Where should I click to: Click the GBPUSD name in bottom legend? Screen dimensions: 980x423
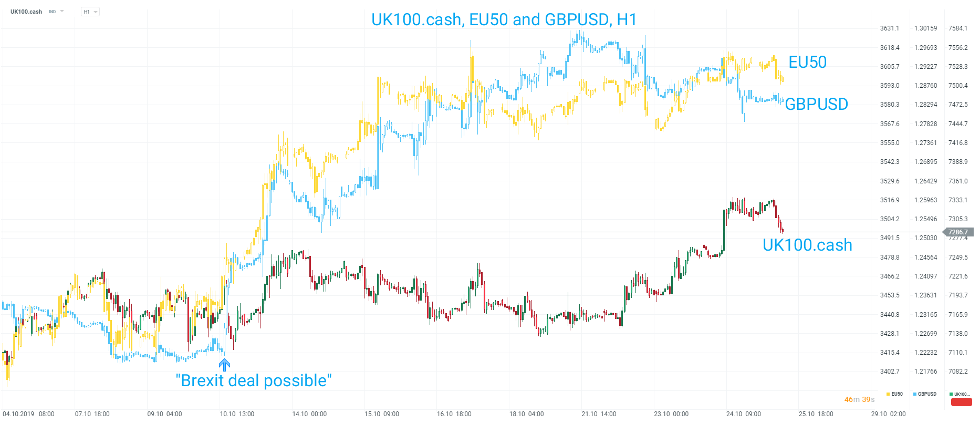click(927, 394)
